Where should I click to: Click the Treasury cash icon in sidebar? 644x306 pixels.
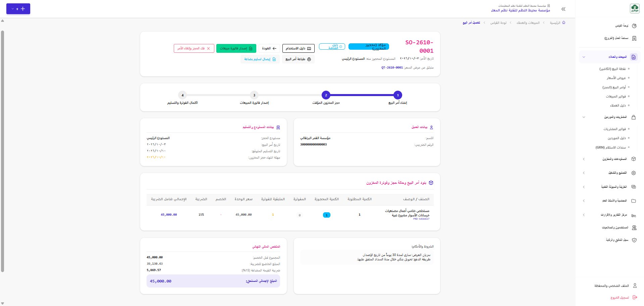[x=634, y=187]
